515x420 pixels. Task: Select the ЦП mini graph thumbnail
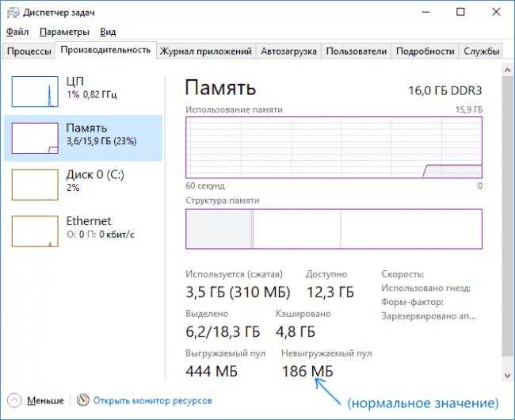pos(35,91)
